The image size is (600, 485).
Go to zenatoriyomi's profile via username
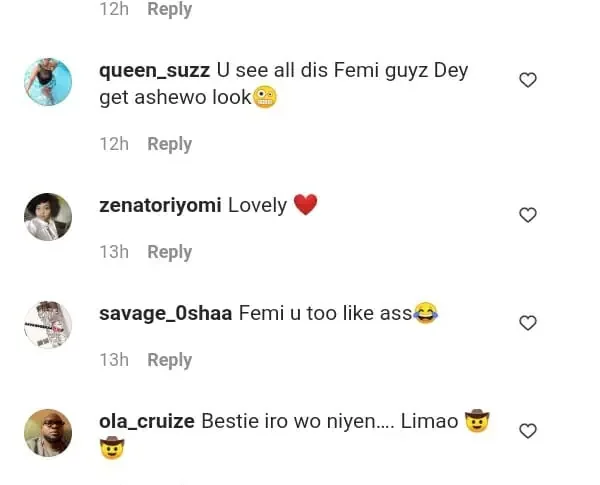click(160, 205)
